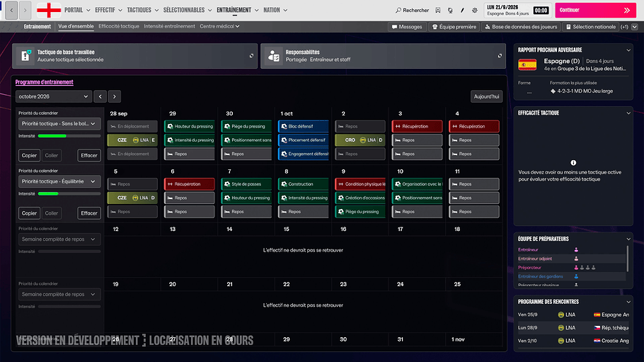Open Priorité tactique - Sans le ballon dropdown

coord(59,123)
